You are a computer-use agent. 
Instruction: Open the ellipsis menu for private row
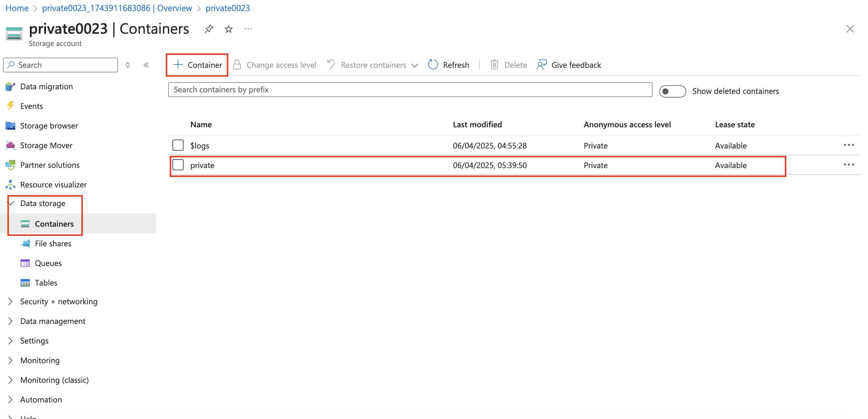point(848,164)
